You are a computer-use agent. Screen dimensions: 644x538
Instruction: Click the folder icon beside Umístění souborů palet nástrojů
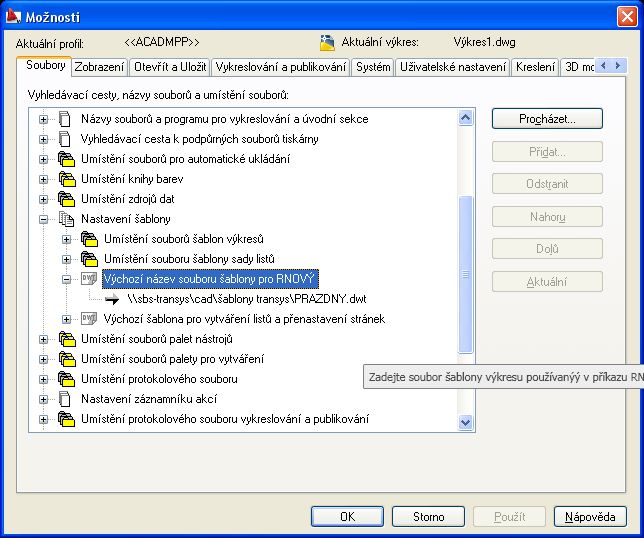(x=66, y=339)
